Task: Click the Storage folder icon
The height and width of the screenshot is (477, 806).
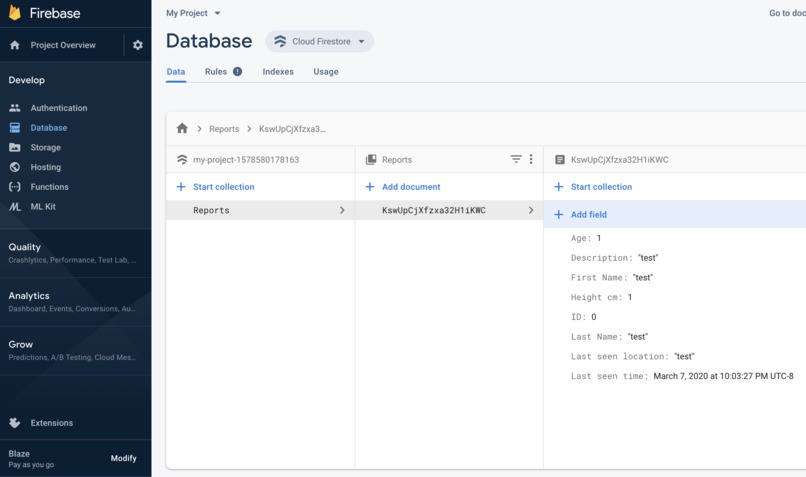Action: [15, 148]
